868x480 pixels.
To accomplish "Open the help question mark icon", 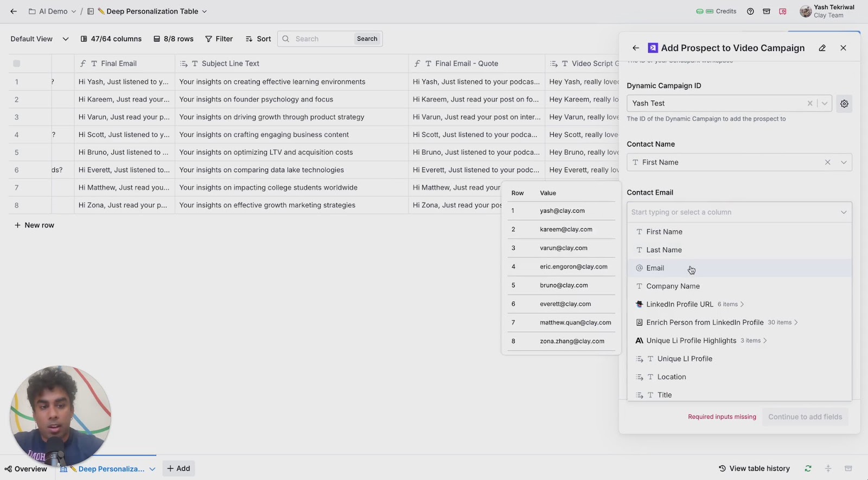I will click(x=750, y=11).
